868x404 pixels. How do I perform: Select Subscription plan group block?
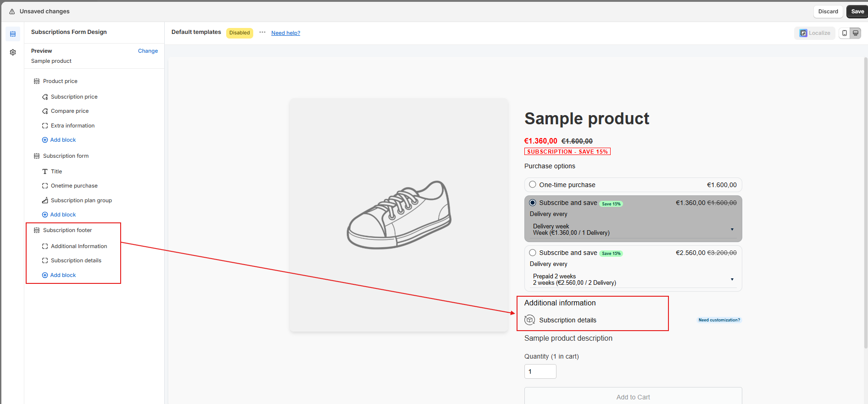point(81,200)
